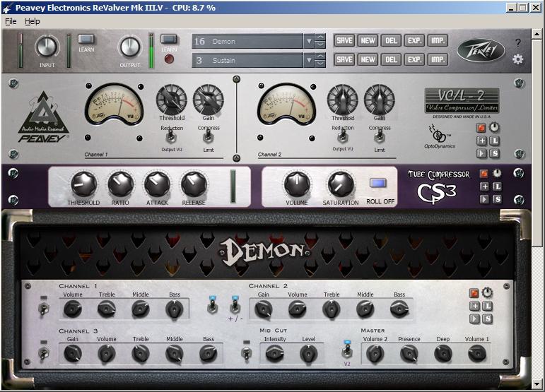Click the 16 Demon preset name field
Image resolution: width=545 pixels, height=392 pixels.
(247, 41)
